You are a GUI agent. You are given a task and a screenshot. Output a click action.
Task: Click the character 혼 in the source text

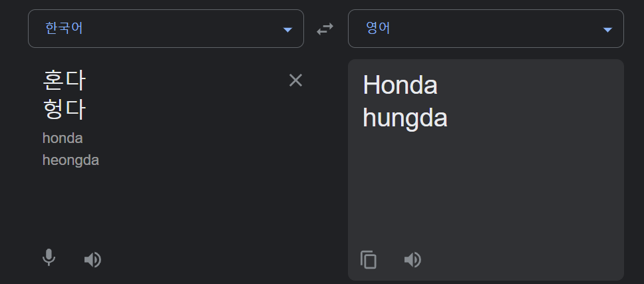pos(53,80)
